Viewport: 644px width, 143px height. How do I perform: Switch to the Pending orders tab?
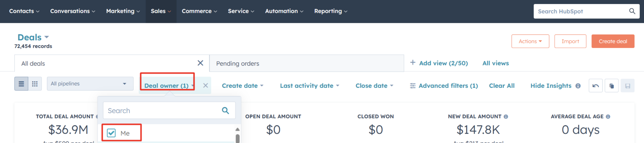[x=306, y=63]
